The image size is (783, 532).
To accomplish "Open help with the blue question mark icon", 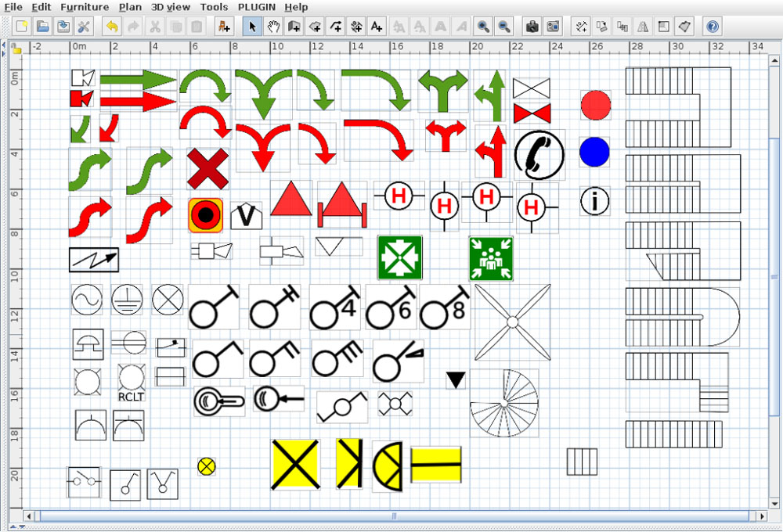I will pyautogui.click(x=712, y=27).
